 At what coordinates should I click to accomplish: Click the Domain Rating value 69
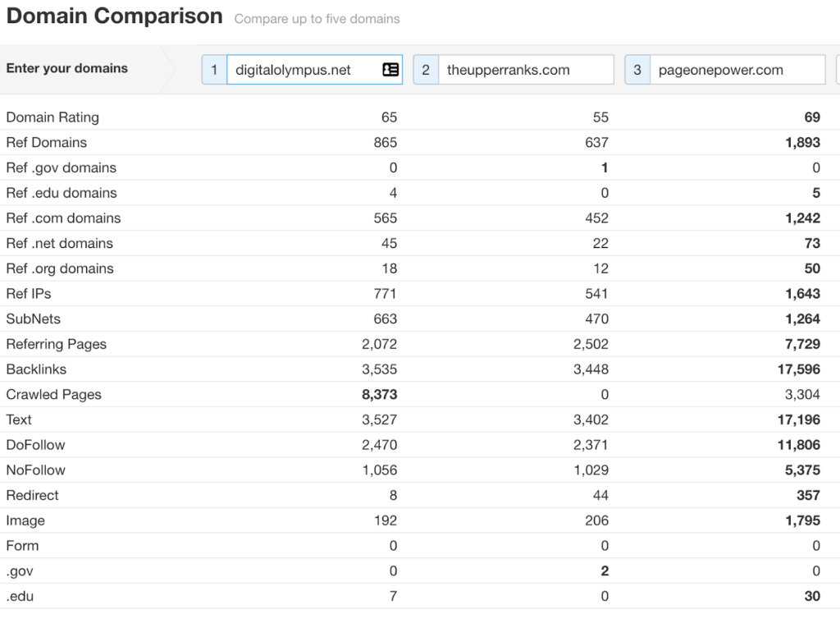pos(812,117)
